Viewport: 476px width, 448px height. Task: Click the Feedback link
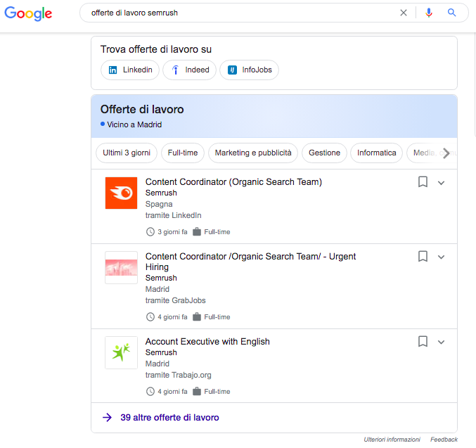click(x=444, y=440)
